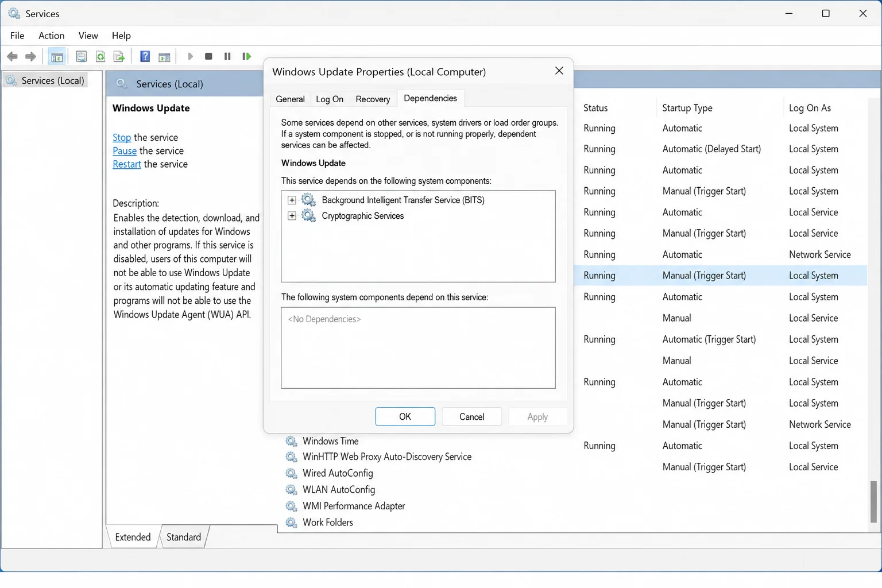
Task: Maximize the Services window
Action: [826, 13]
